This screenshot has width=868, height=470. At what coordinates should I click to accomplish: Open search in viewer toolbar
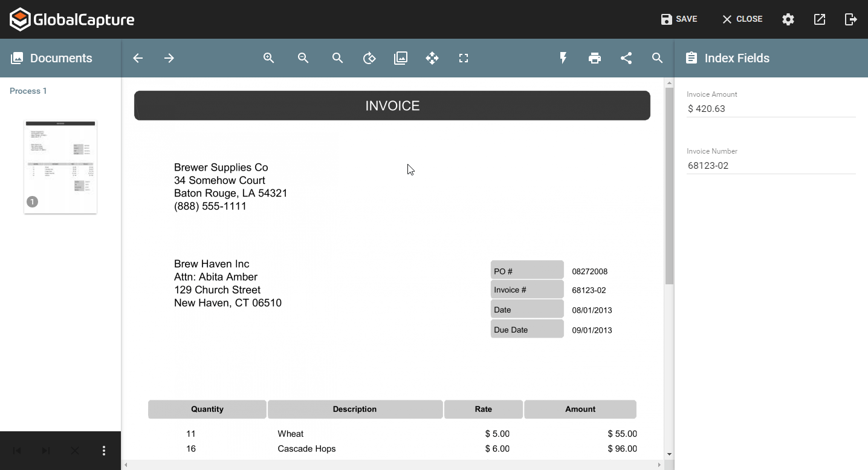point(658,58)
